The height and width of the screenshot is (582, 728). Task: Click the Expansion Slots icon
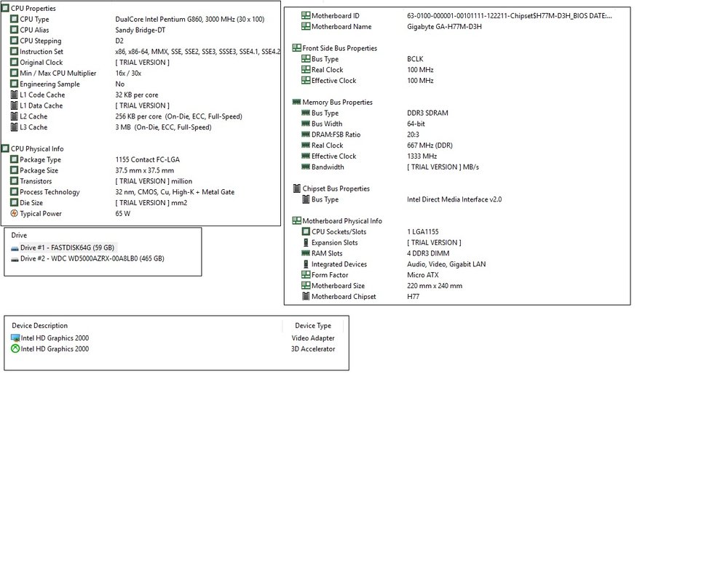[x=306, y=242]
